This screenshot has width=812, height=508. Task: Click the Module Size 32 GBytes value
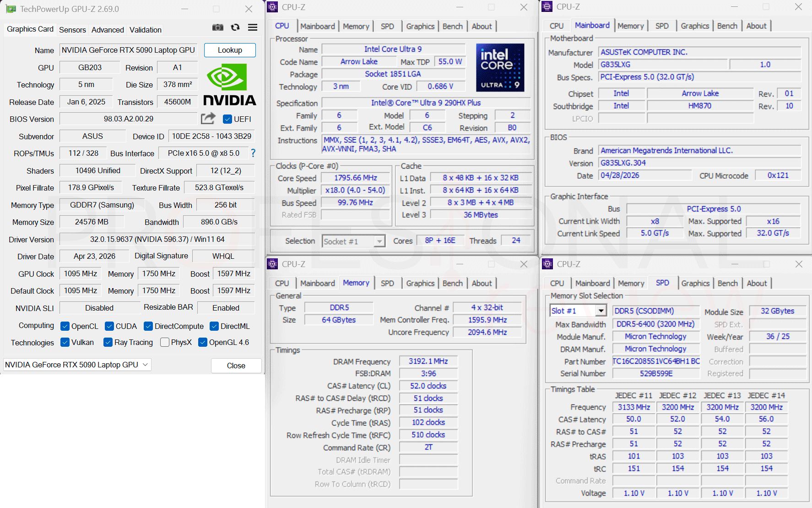pyautogui.click(x=777, y=311)
